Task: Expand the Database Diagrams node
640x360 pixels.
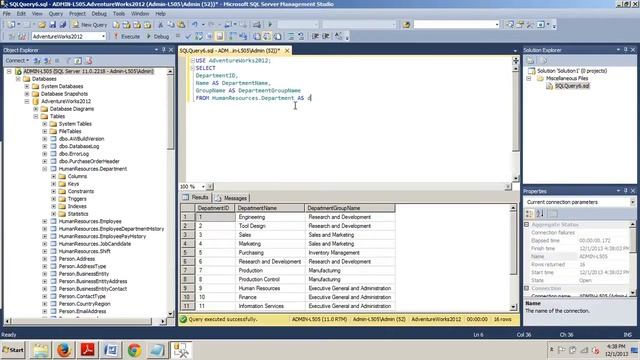Action: click(36, 109)
